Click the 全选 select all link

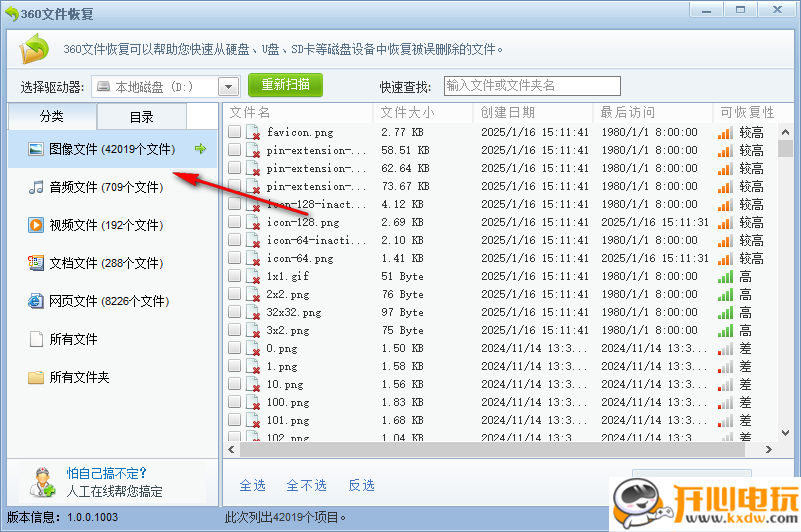tap(252, 485)
